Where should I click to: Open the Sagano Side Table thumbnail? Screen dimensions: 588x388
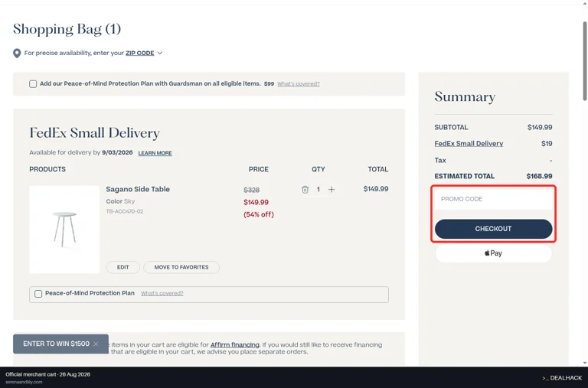(64, 230)
